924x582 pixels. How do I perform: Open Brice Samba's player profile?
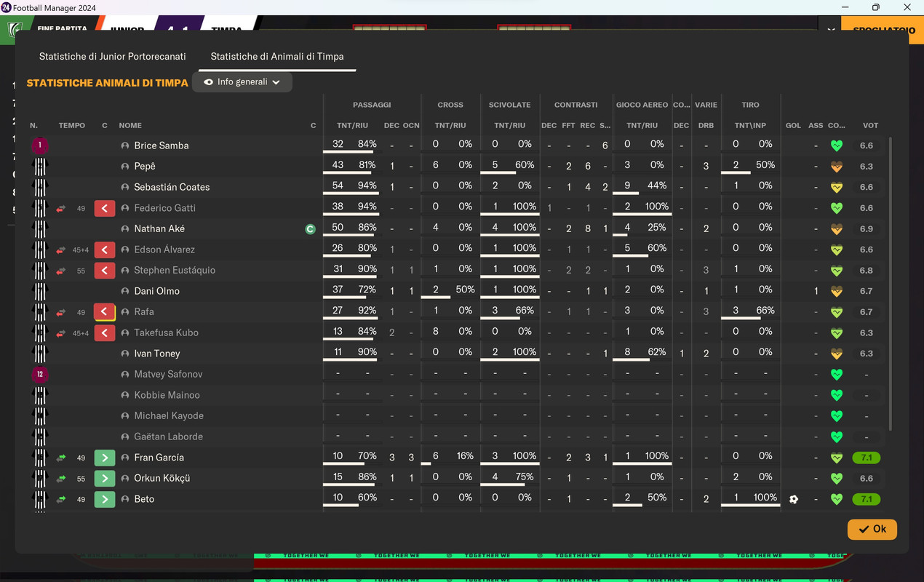tap(161, 145)
